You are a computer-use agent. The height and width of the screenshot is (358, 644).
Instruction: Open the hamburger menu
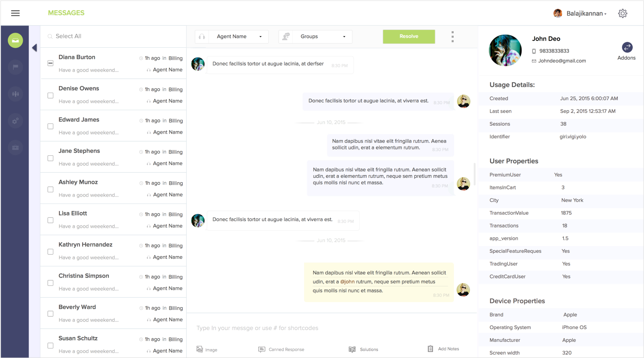tap(15, 13)
